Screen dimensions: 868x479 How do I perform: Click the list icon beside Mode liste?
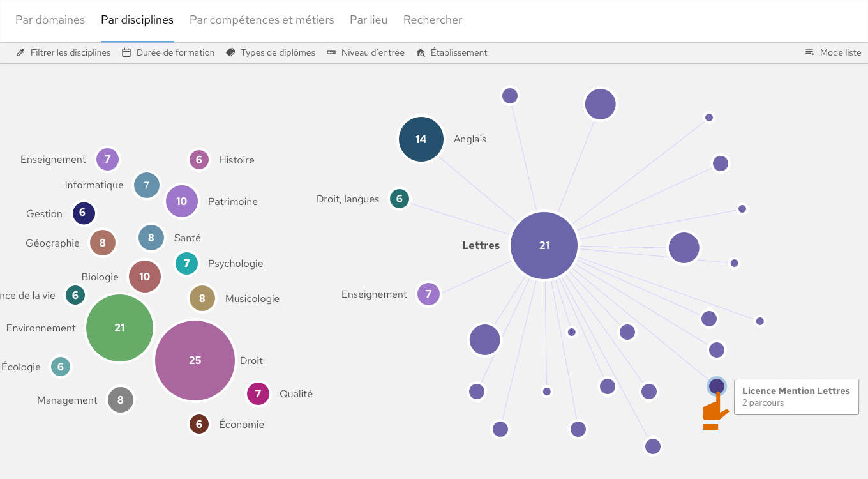coord(809,52)
